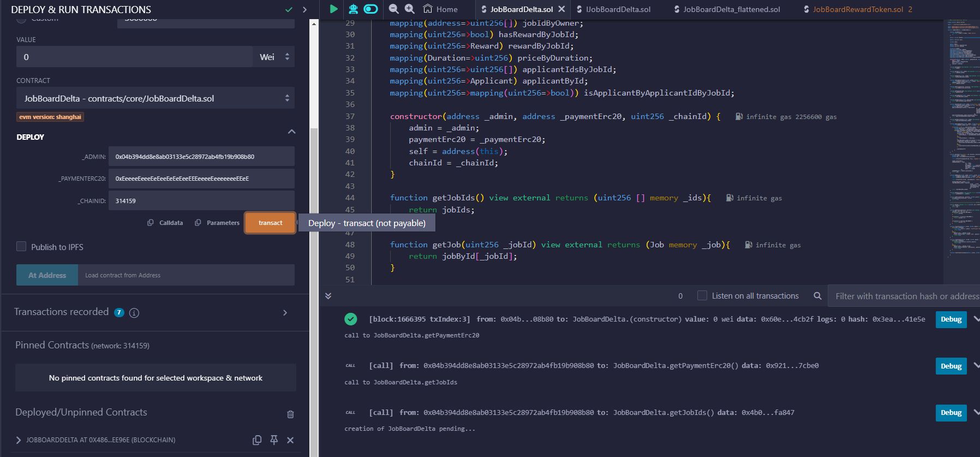
Task: Open the Wei unit dropdown
Action: coord(273,57)
